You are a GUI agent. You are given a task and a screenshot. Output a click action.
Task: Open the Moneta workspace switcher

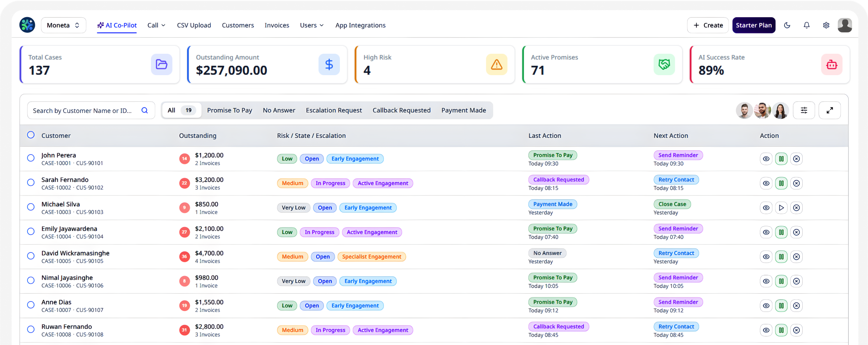(x=63, y=25)
